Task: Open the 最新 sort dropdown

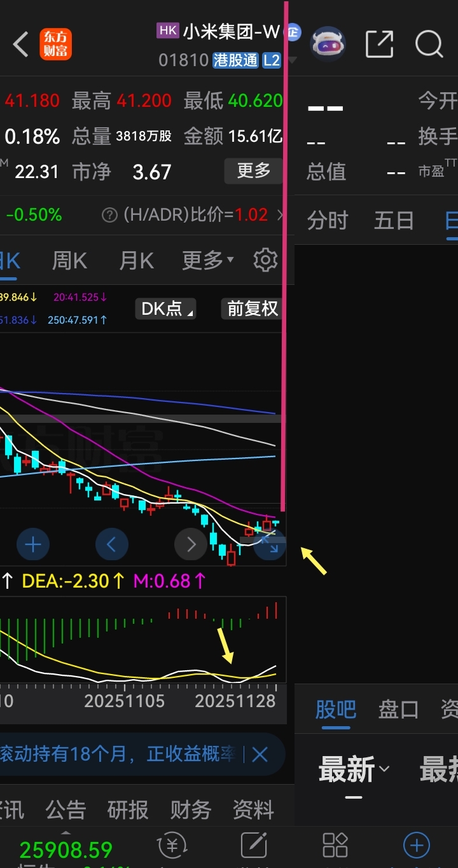Action: (354, 770)
